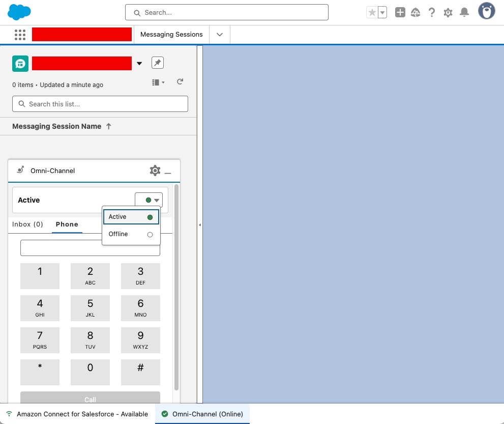The image size is (504, 424).
Task: Open the list view selector arrow
Action: (x=139, y=64)
